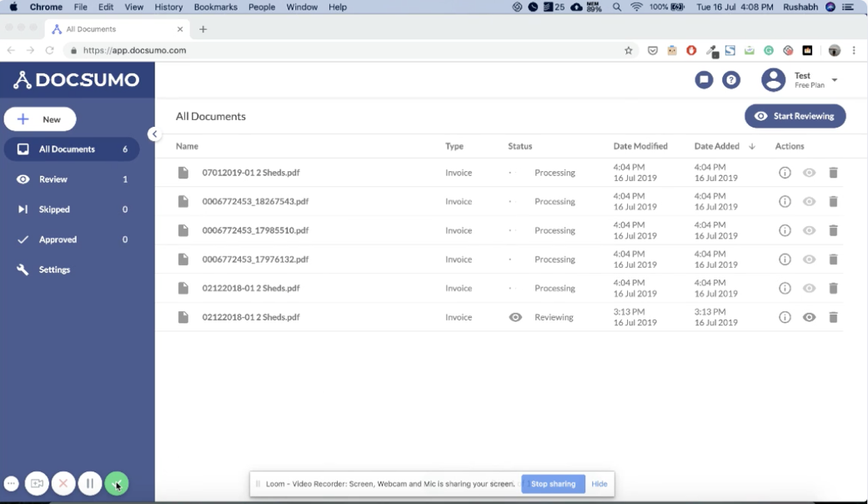Hide the Loom sharing notification
Image resolution: width=868 pixels, height=504 pixels.
tap(599, 484)
